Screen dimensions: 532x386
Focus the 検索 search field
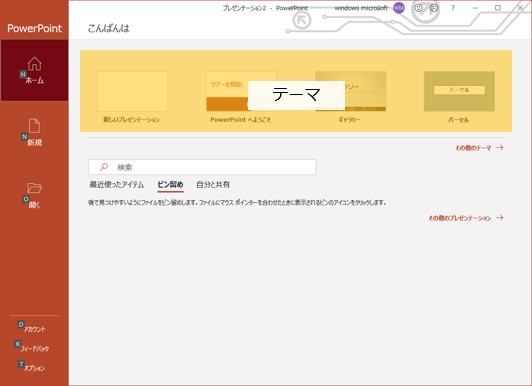(202, 167)
